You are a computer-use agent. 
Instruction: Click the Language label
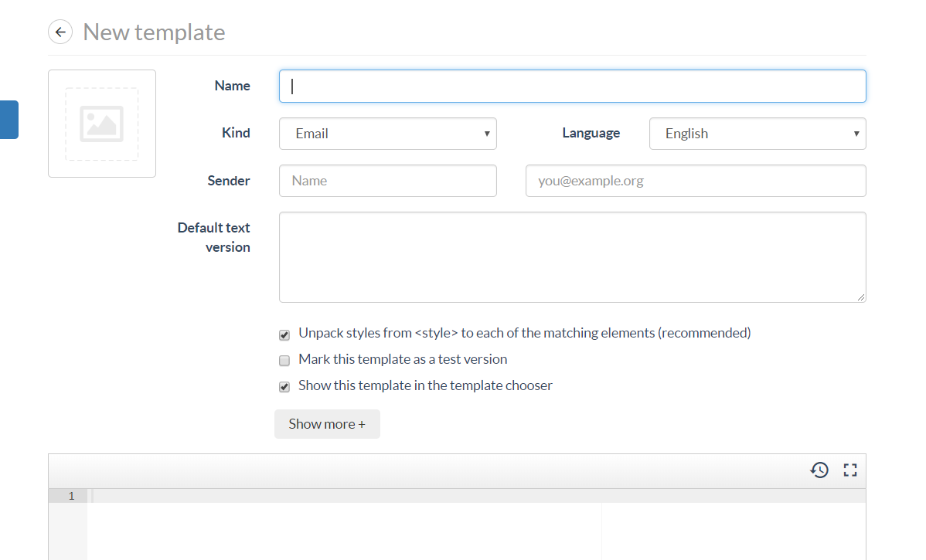[x=591, y=134]
